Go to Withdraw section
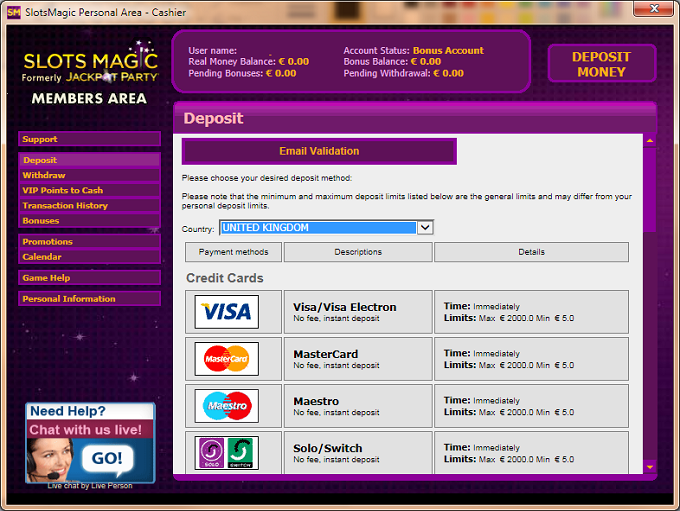This screenshot has height=511, width=680. 89,175
